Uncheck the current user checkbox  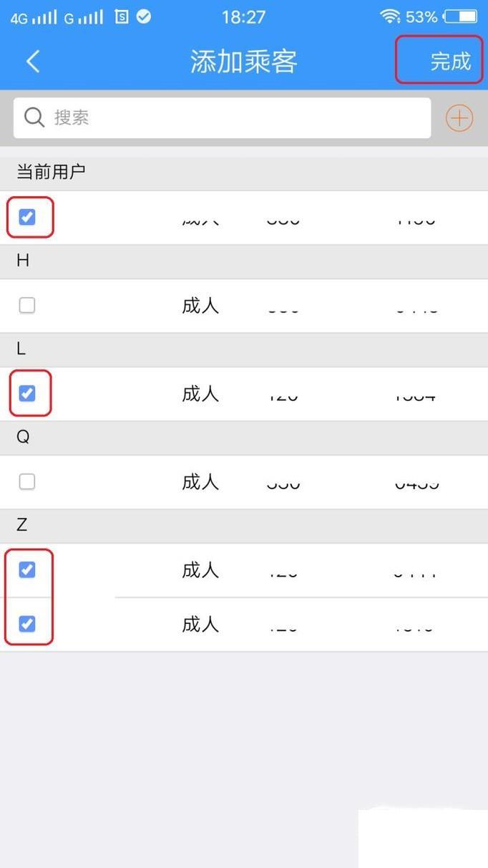(27, 217)
